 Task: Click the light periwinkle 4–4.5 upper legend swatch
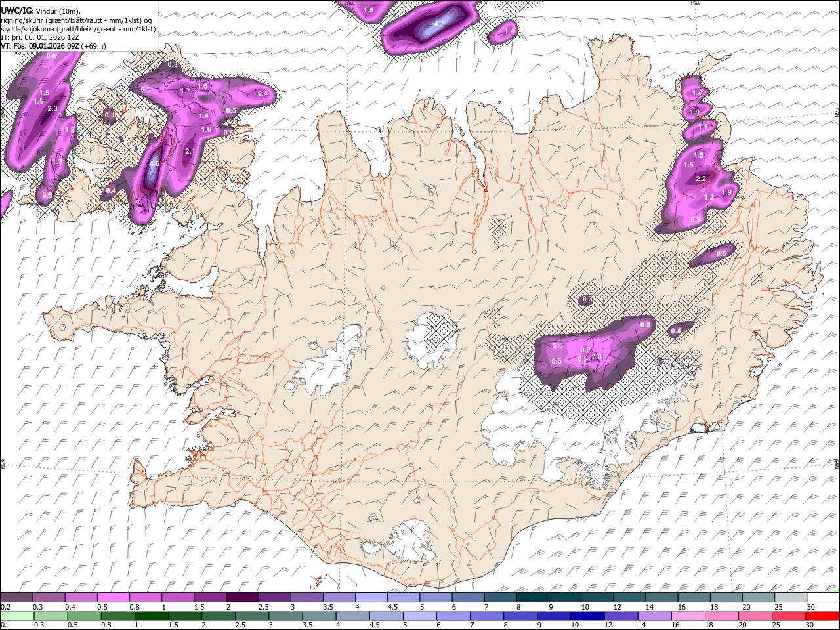371,598
